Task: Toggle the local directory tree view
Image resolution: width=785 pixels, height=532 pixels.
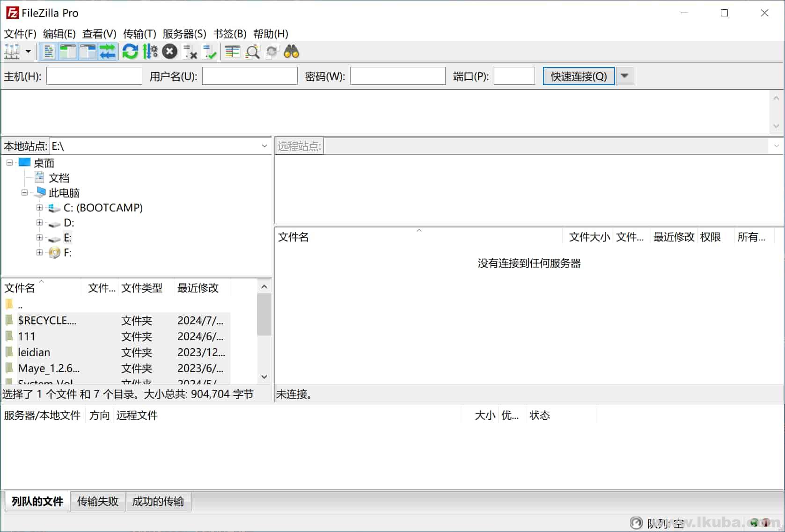Action: (68, 51)
